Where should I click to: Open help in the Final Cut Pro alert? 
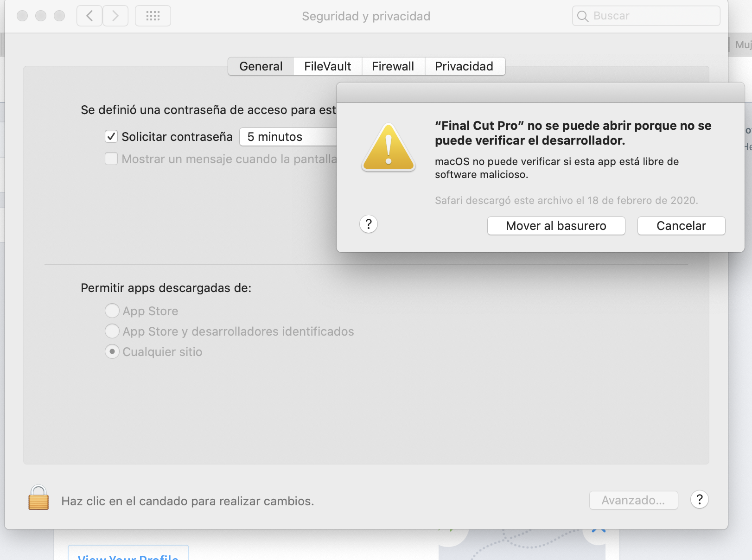point(369,224)
